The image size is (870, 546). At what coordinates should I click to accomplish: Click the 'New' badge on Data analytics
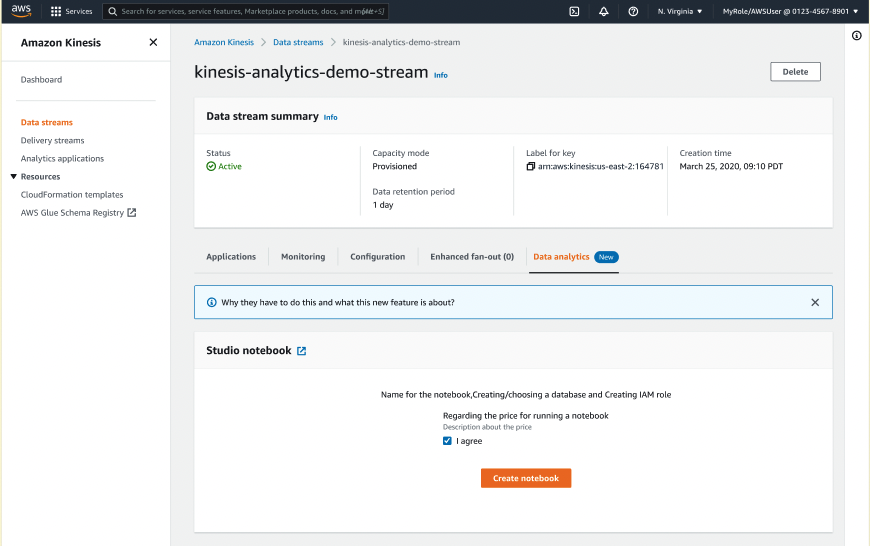606,257
